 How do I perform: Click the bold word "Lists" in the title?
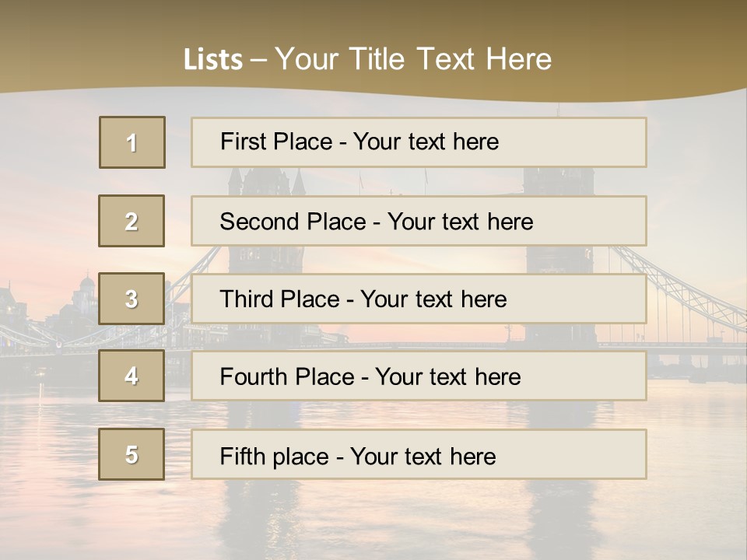[212, 60]
